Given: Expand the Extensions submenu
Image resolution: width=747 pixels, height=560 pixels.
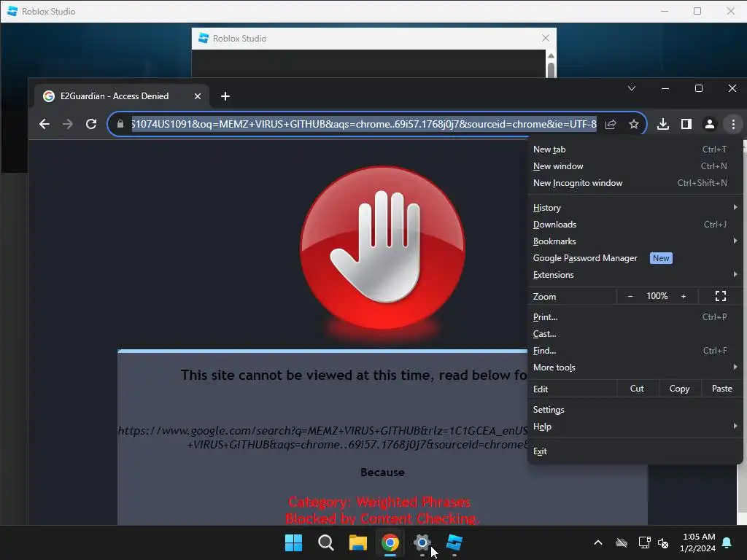Looking at the screenshot, I should 635,275.
